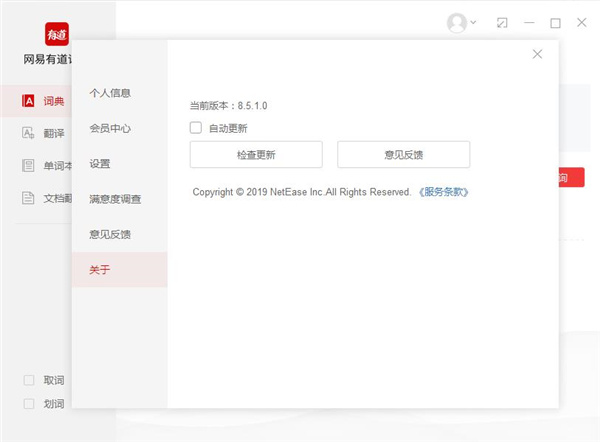Open the 翻译 translate icon in sidebar
The image size is (600, 442).
pos(28,133)
